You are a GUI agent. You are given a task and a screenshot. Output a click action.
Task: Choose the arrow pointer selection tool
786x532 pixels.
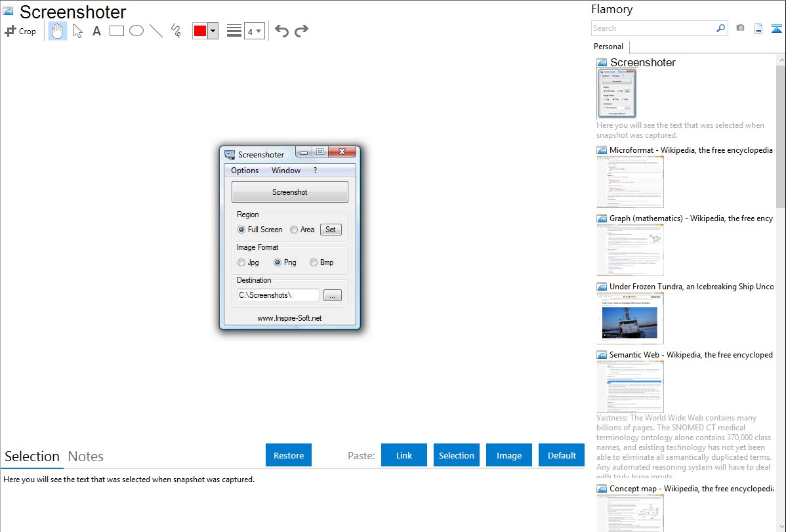[77, 31]
